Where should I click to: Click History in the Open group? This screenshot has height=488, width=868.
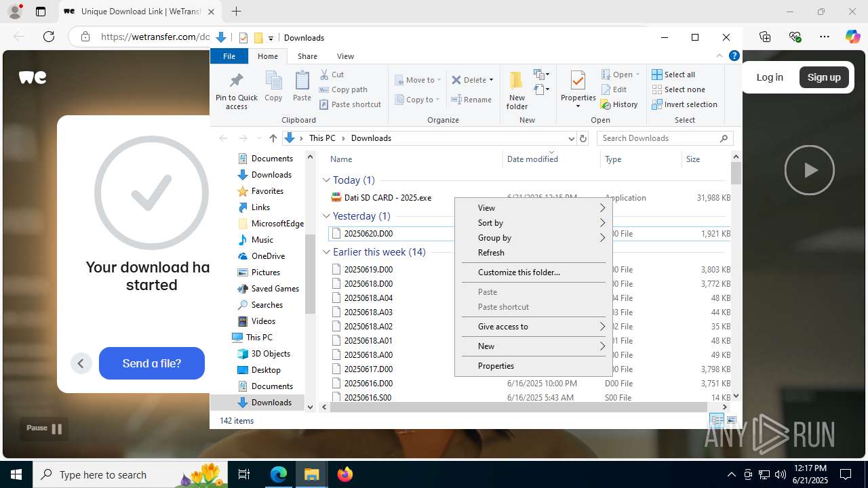point(620,104)
